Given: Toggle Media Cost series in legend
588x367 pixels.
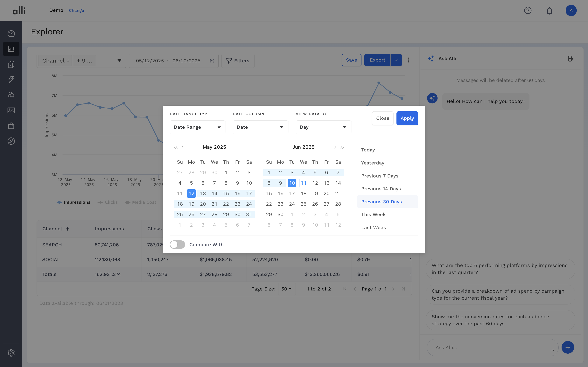Looking at the screenshot, I should coord(140,202).
